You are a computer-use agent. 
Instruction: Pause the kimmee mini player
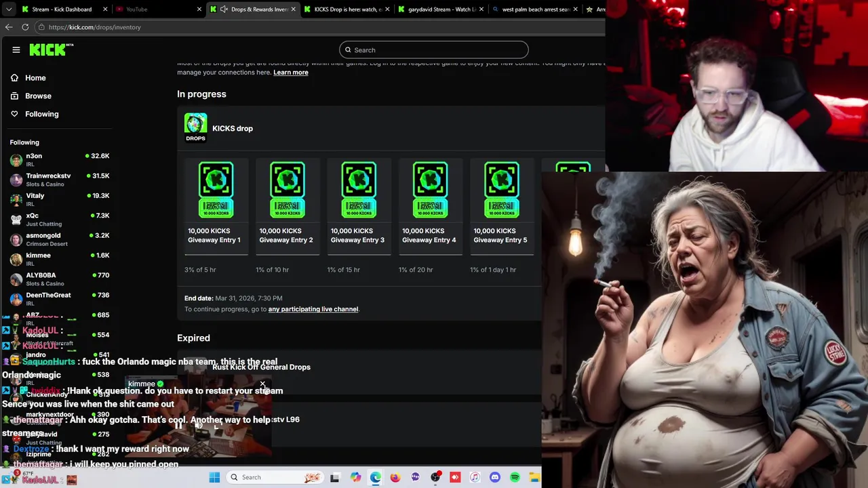click(x=178, y=426)
